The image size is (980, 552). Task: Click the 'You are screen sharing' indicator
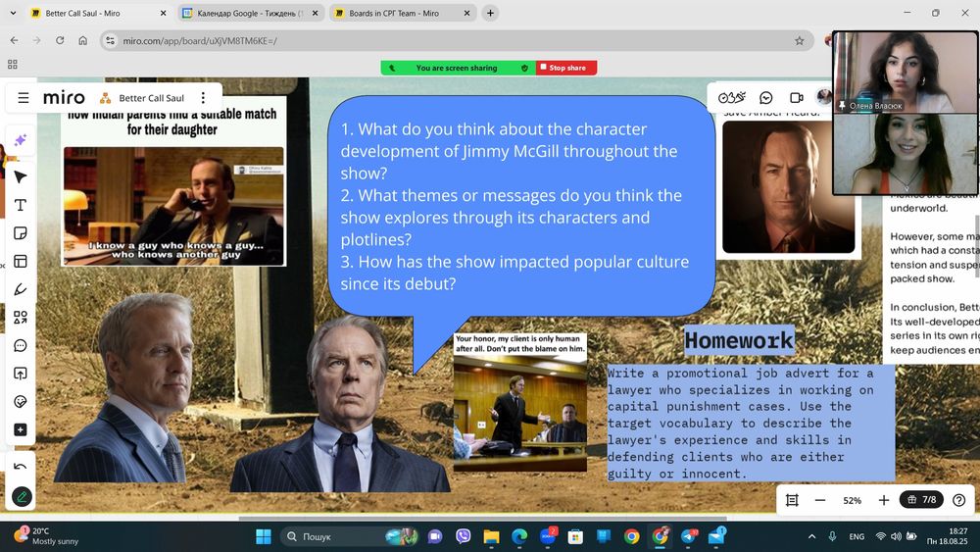(457, 68)
